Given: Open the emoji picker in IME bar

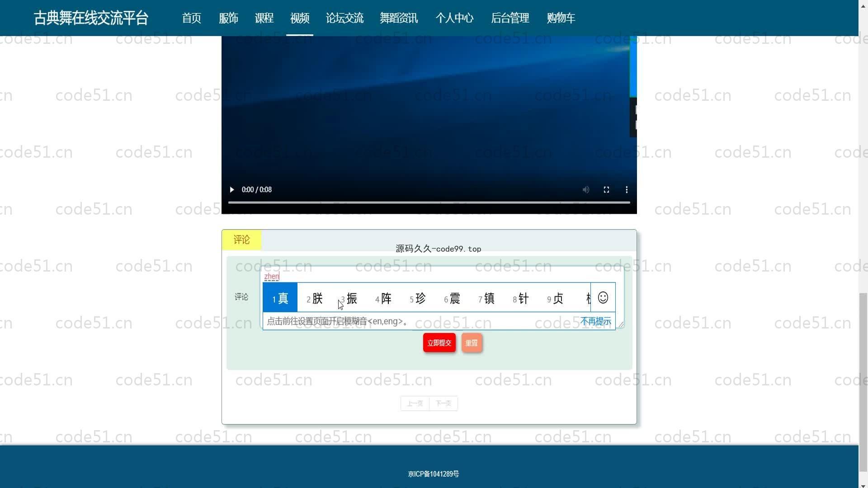Looking at the screenshot, I should [603, 297].
